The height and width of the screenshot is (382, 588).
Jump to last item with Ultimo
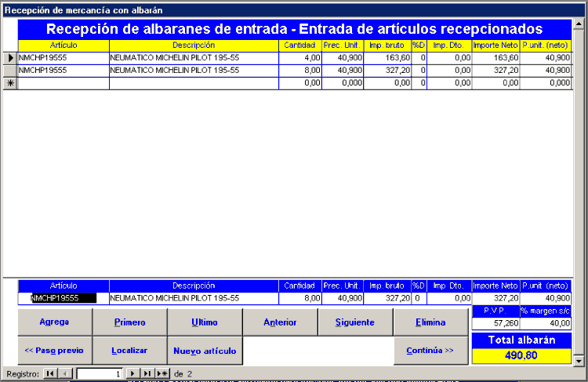205,322
